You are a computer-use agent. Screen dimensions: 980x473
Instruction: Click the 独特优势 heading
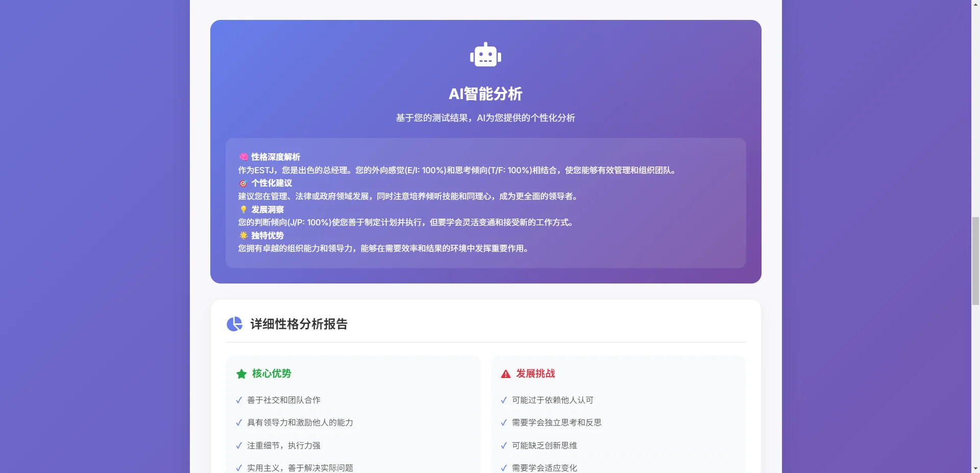click(267, 235)
